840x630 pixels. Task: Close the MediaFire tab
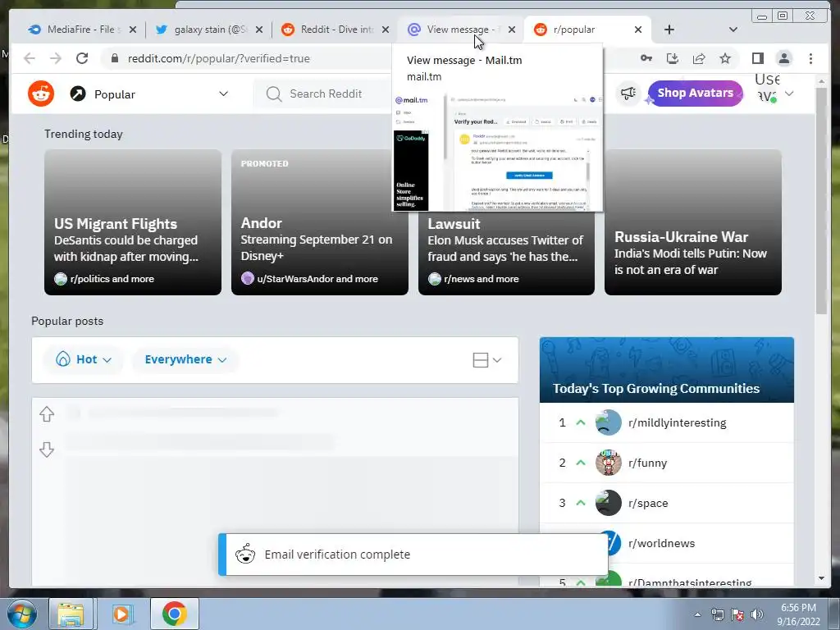click(x=133, y=30)
